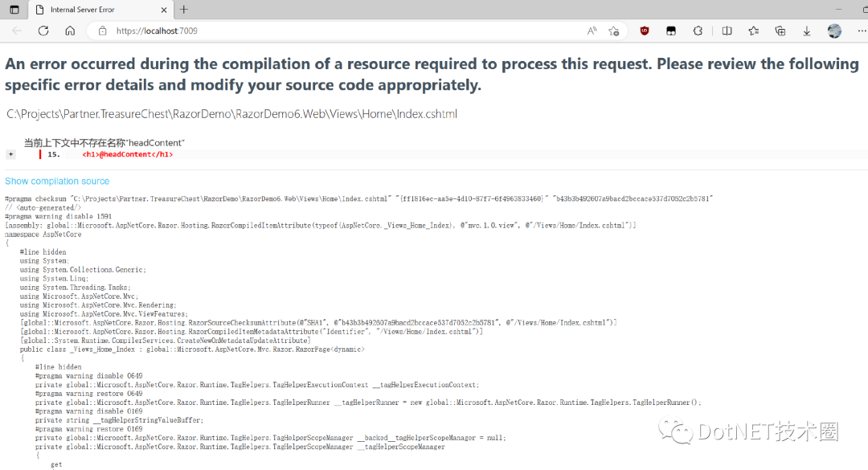This screenshot has height=470, width=868.
Task: Expand source lines around line 15
Action: 10,154
